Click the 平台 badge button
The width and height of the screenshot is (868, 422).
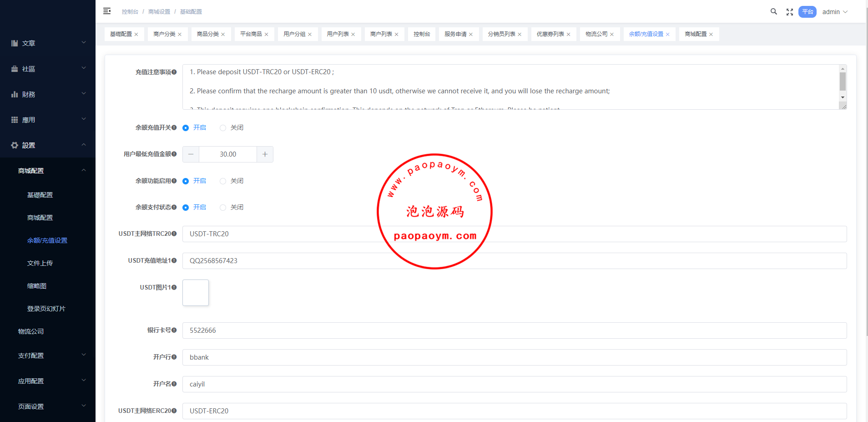pyautogui.click(x=807, y=12)
